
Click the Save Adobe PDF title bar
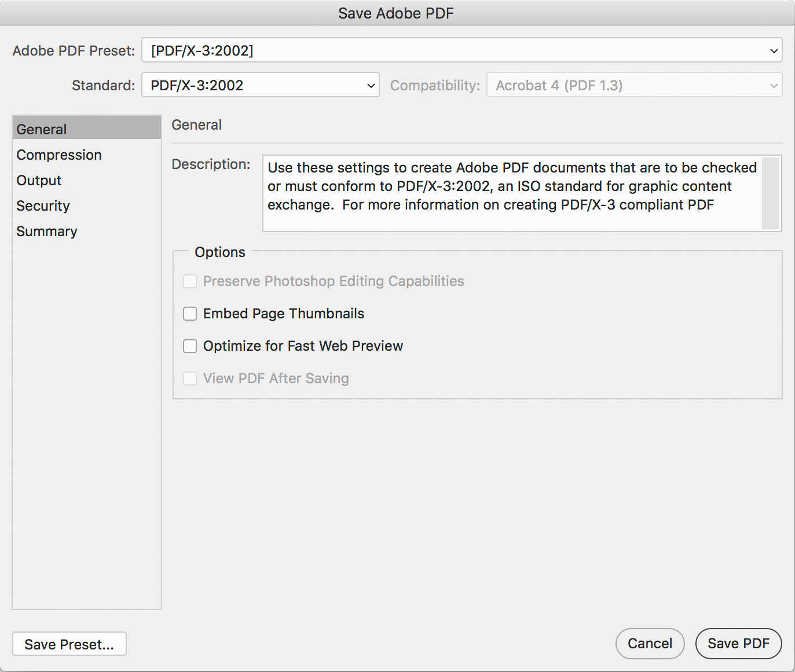(397, 13)
